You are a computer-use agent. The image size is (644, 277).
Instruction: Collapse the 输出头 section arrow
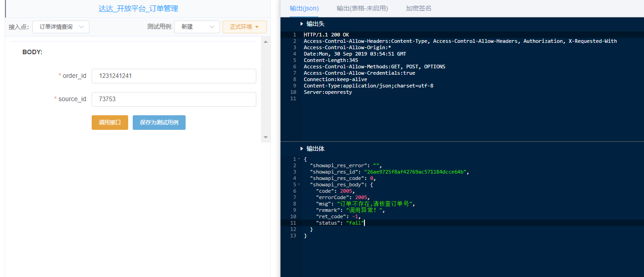[301, 24]
